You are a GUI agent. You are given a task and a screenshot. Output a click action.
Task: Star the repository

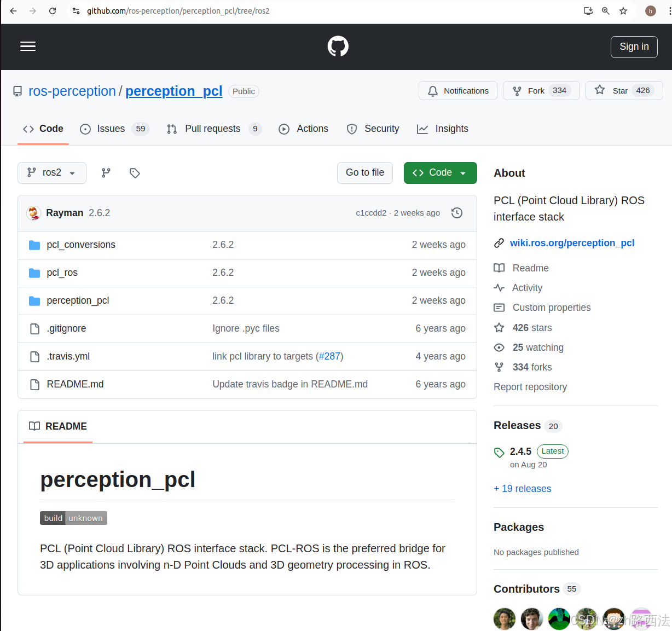pyautogui.click(x=624, y=91)
